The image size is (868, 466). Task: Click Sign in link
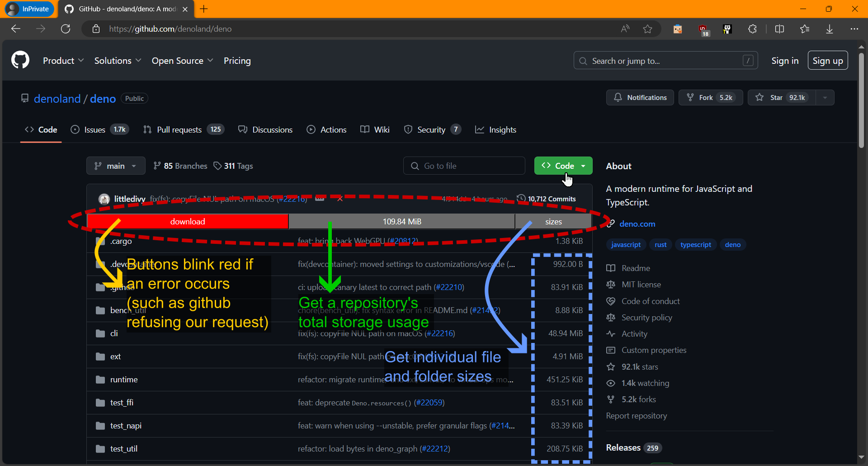(785, 61)
